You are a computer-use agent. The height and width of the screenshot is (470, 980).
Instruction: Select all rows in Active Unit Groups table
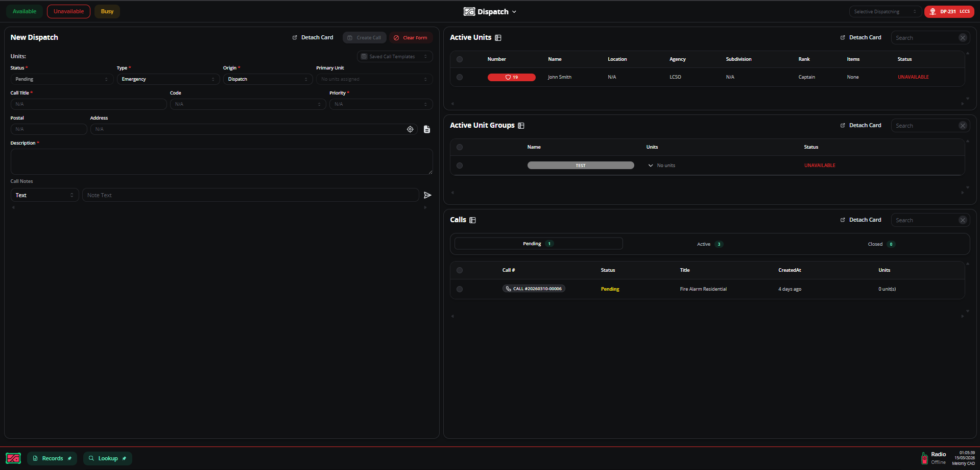pyautogui.click(x=460, y=147)
